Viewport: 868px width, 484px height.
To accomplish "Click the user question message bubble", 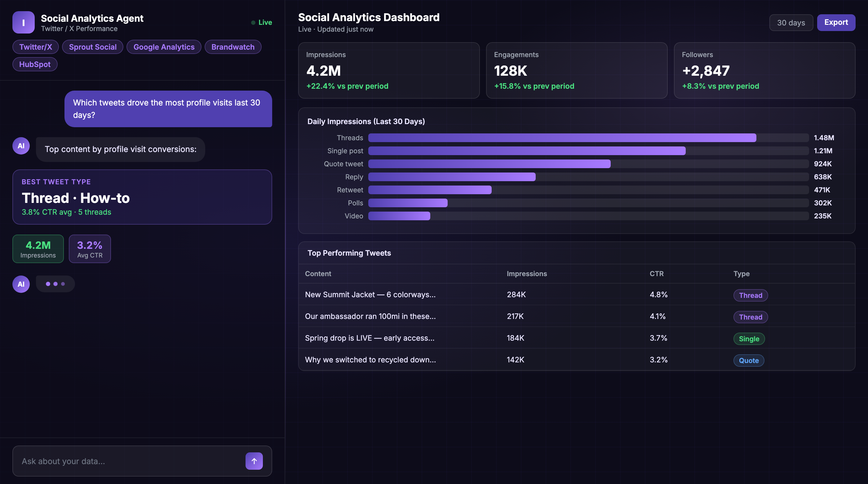I will 168,109.
